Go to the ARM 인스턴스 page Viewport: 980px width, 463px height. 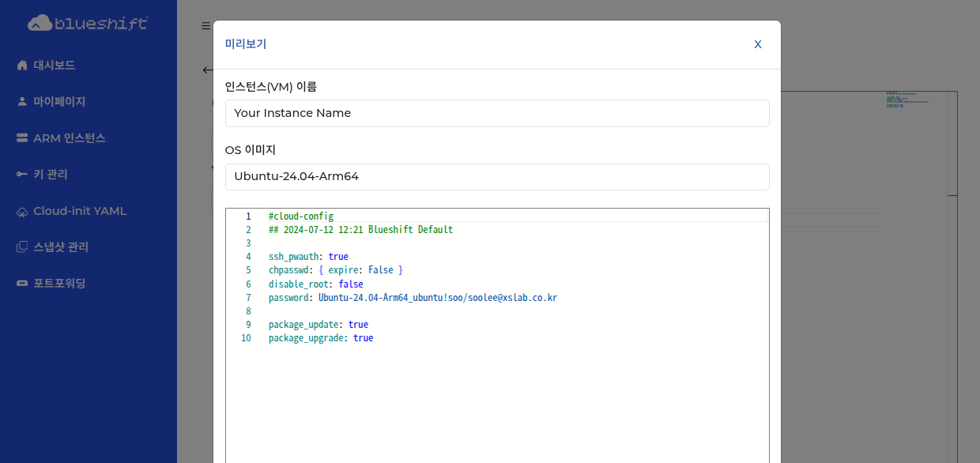pos(69,138)
